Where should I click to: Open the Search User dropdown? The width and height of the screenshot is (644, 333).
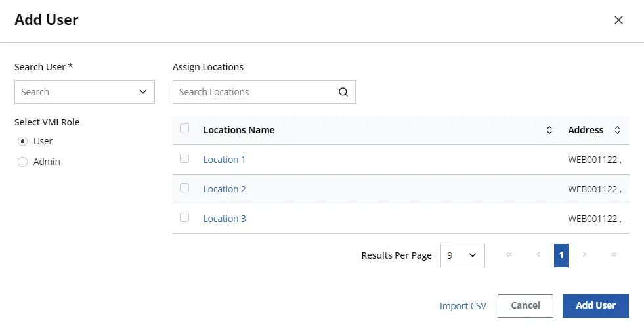[x=85, y=92]
